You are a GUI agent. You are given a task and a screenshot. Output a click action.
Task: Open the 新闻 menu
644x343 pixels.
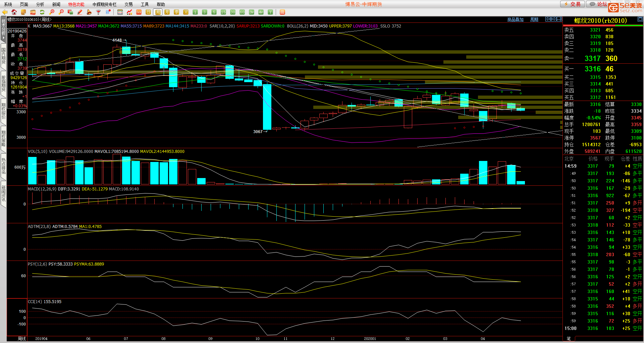tap(56, 4)
